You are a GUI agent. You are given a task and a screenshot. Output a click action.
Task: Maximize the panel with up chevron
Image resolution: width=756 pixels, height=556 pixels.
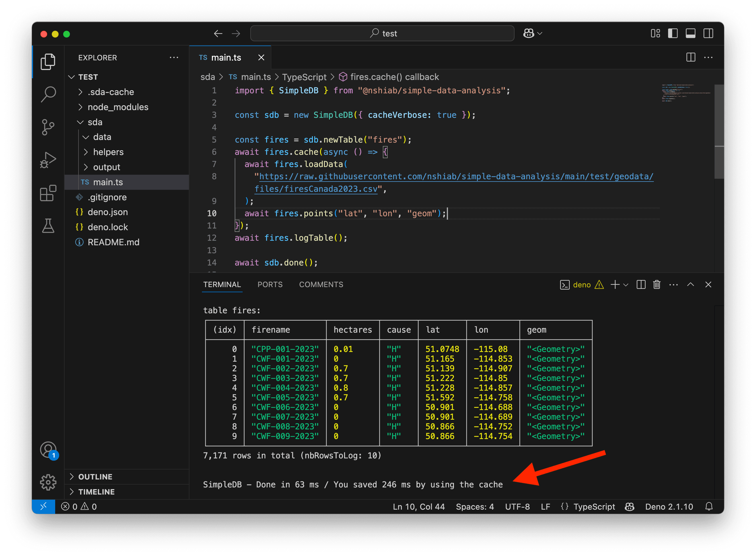[x=690, y=285]
